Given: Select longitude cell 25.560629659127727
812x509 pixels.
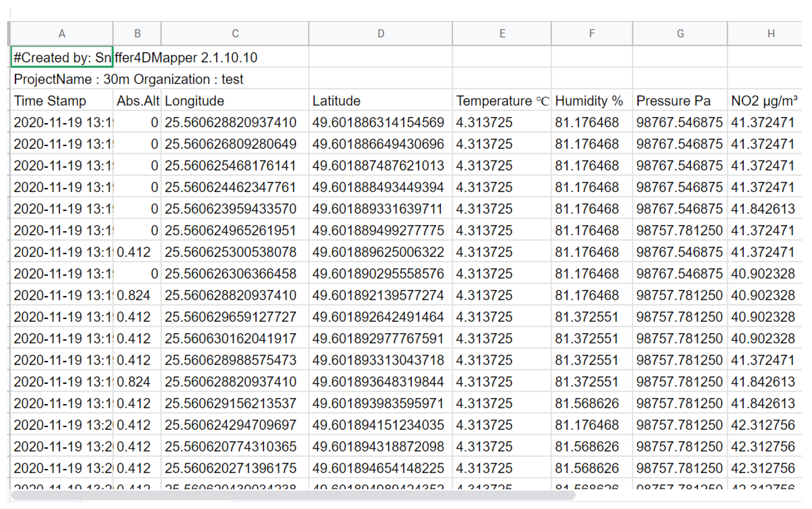Looking at the screenshot, I should [235, 317].
